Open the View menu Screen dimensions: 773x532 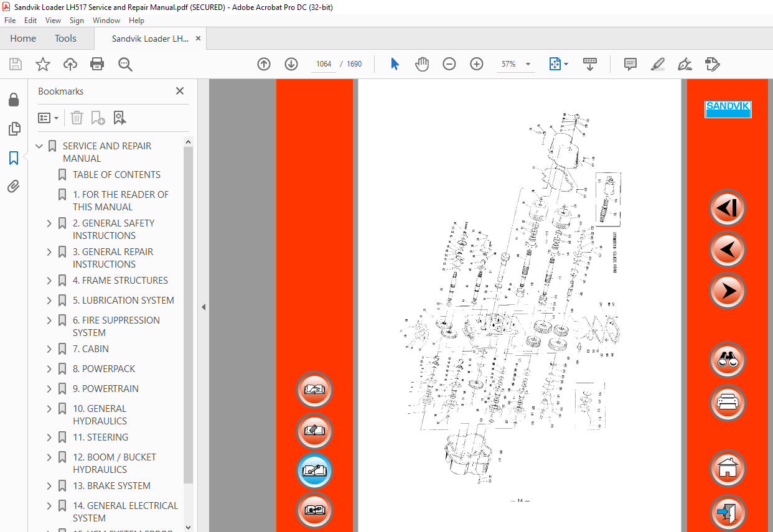point(53,21)
